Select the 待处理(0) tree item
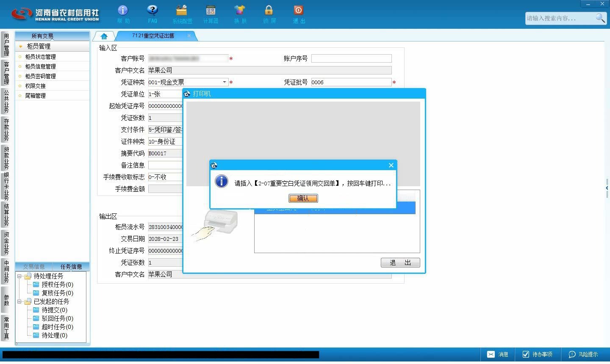This screenshot has width=610, height=364. tap(54, 335)
